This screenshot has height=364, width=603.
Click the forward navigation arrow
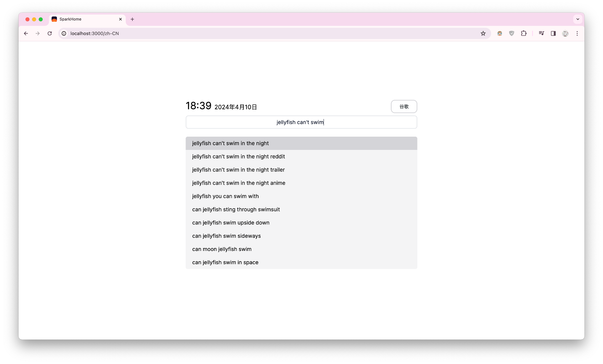[x=37, y=33]
